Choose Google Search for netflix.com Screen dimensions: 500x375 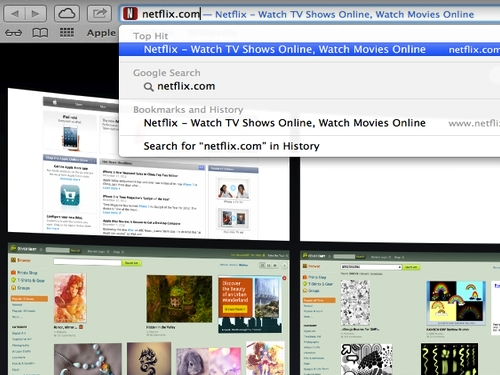point(309,86)
